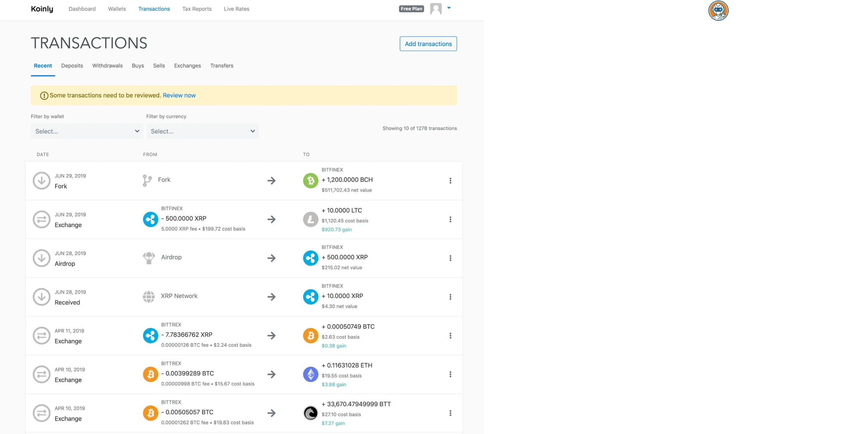Click the user avatar in the header

pos(436,8)
